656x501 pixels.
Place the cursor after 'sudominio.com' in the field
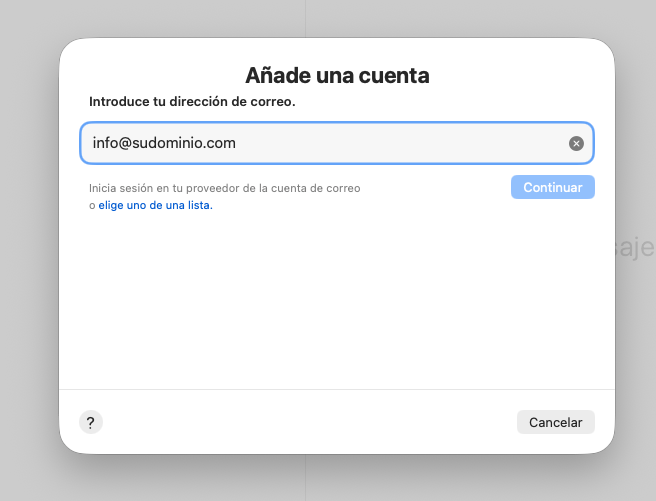(x=238, y=143)
